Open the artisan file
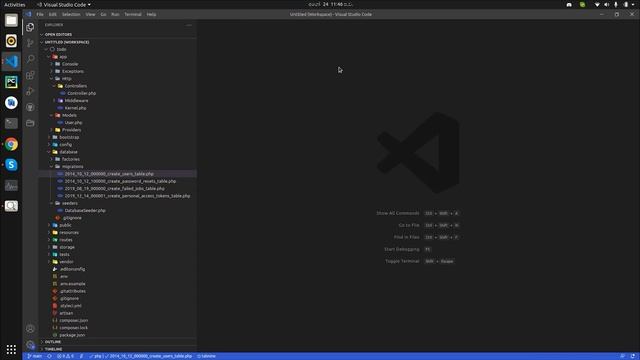This screenshot has width=640, height=360. tap(66, 313)
